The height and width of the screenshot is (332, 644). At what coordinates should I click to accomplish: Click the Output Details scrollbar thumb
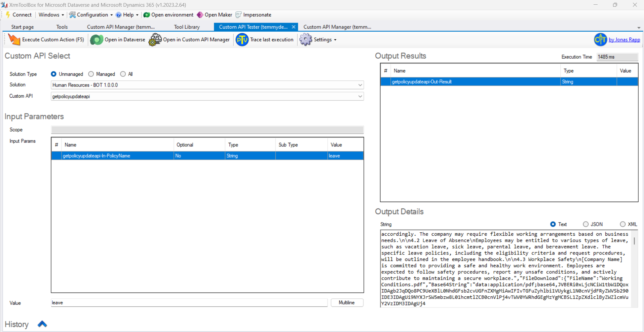[634, 241]
